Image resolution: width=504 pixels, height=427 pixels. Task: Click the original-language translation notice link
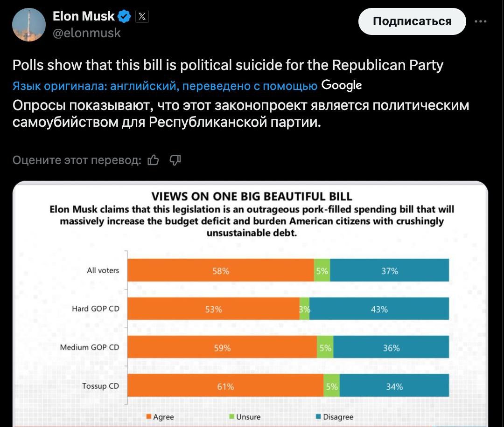pos(165,86)
